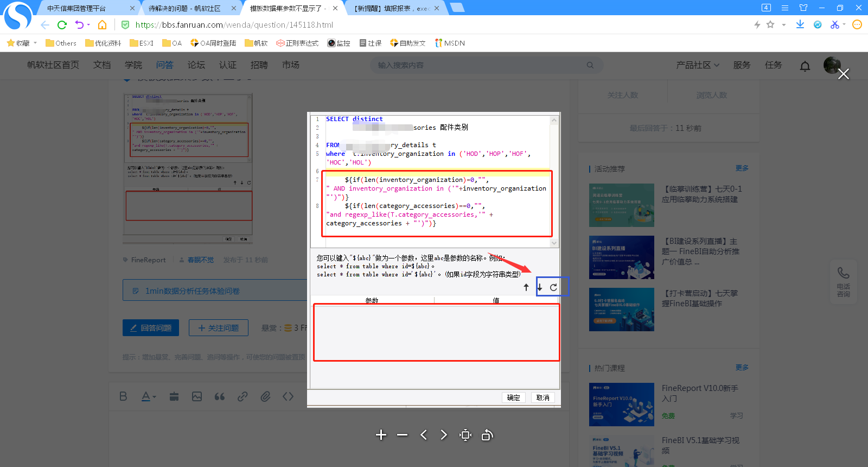
Task: Expand the 收藏 favorites dropdown
Action: point(35,43)
